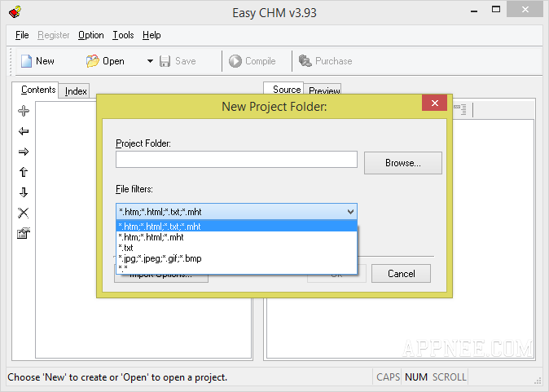Screen dimensions: 549x392
Task: Click the status bar hint text
Action: (117, 377)
